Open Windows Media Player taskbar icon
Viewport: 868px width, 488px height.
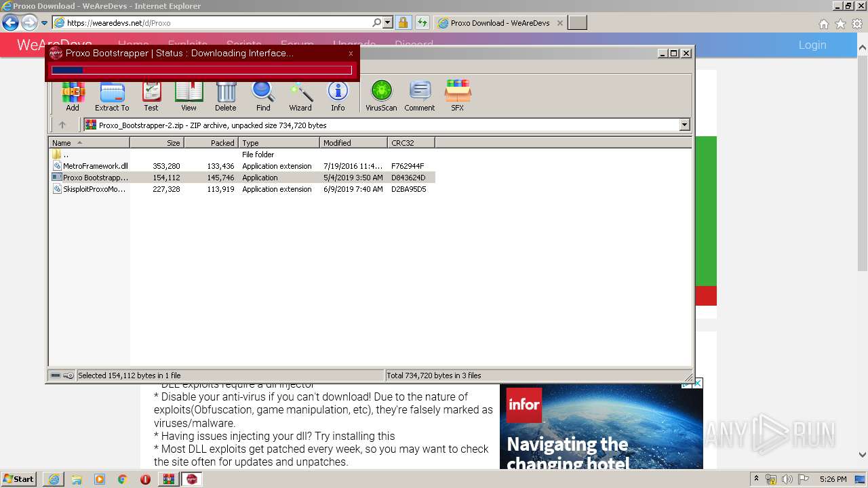(99, 479)
